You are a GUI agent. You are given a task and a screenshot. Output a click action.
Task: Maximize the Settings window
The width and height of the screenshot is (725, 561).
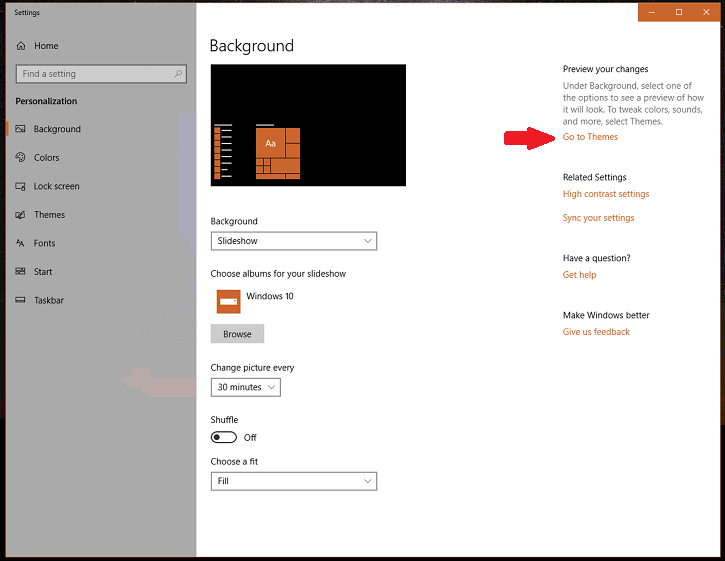(679, 12)
